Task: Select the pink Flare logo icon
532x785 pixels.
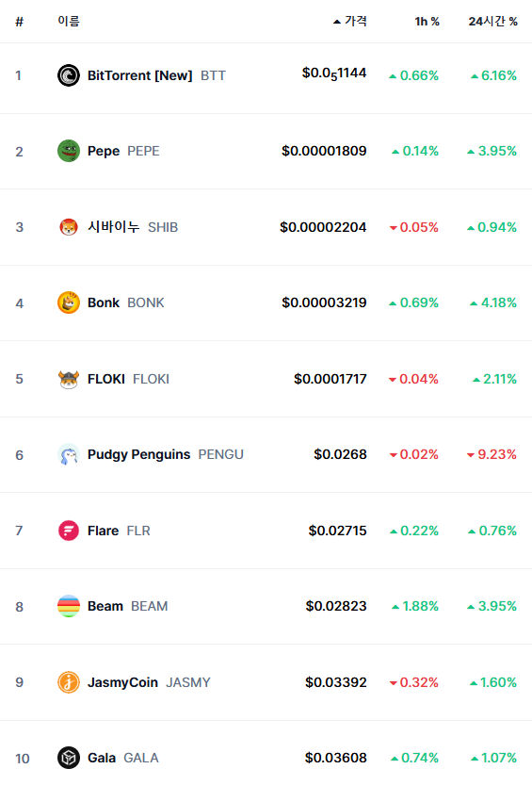Action: tap(69, 531)
